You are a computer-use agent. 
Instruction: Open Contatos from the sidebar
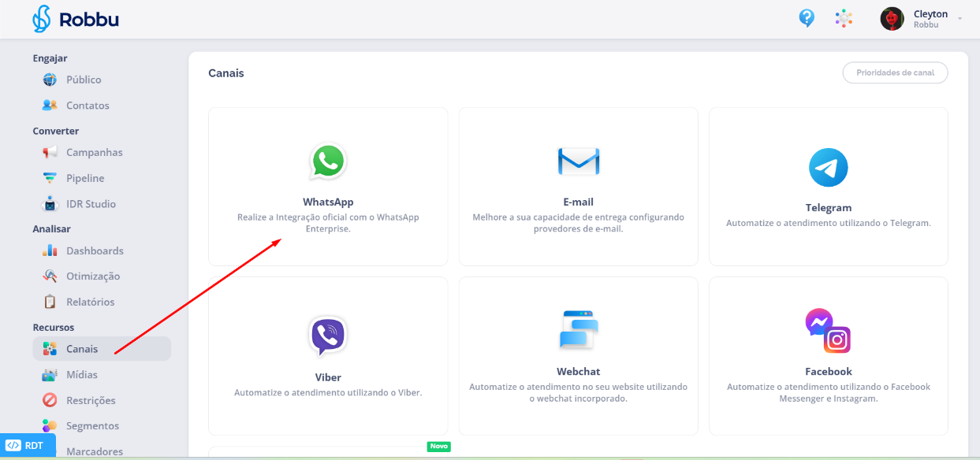click(x=88, y=106)
